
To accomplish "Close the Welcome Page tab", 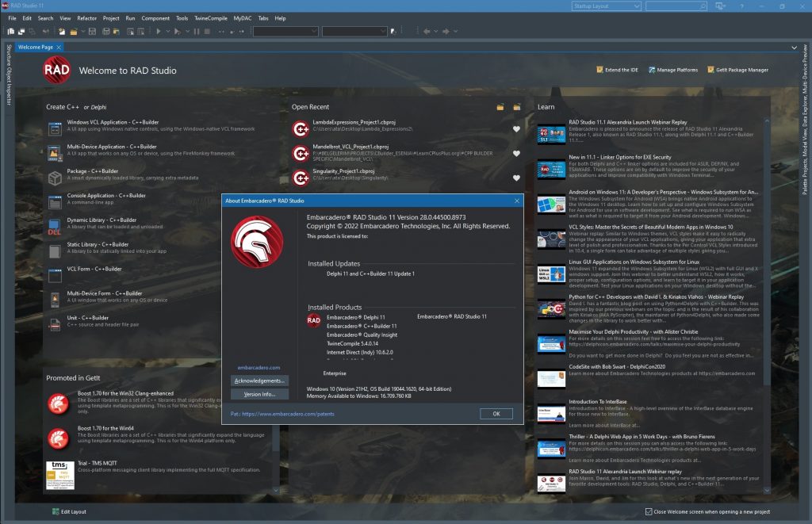I will click(59, 47).
